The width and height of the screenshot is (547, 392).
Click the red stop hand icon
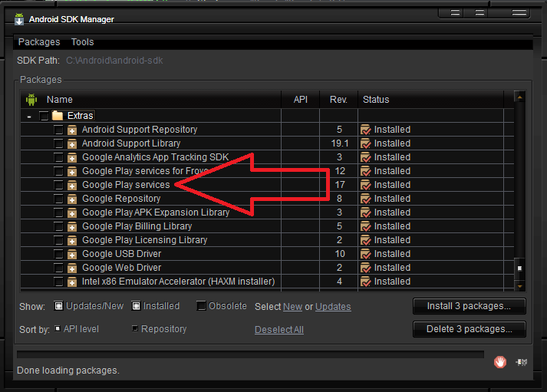[500, 362]
